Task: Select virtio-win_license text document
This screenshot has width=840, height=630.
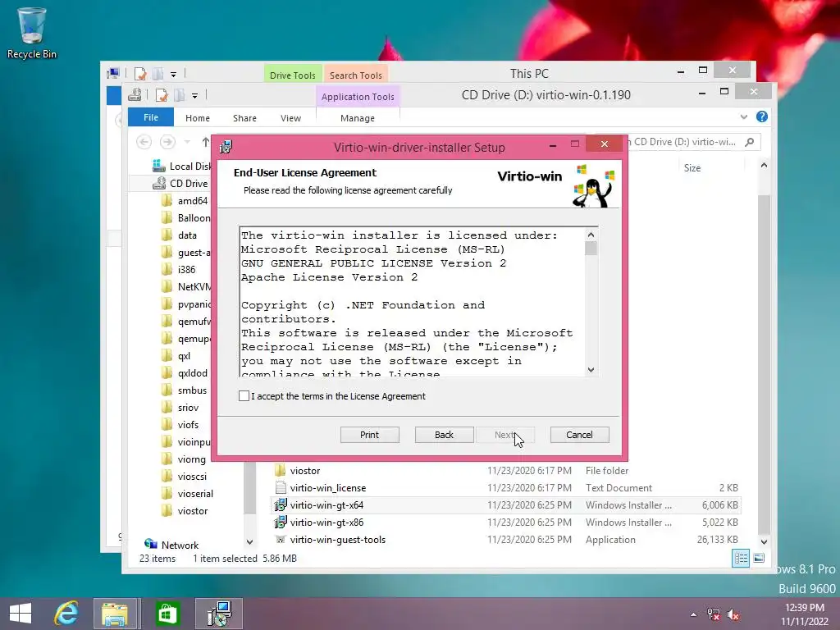Action: [505, 487]
